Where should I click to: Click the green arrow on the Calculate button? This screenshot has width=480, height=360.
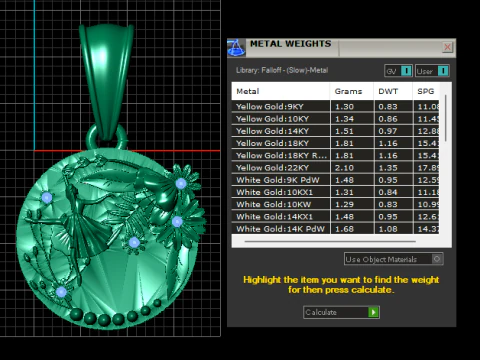373,312
